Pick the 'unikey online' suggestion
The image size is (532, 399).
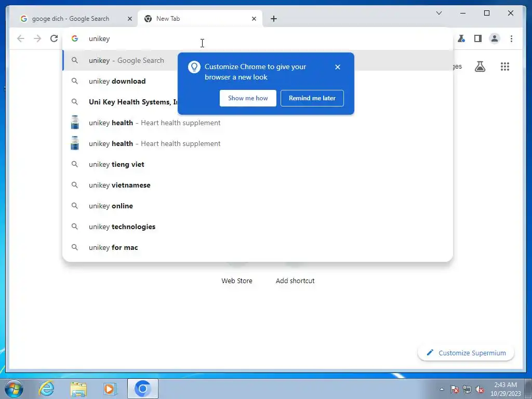[258, 206]
